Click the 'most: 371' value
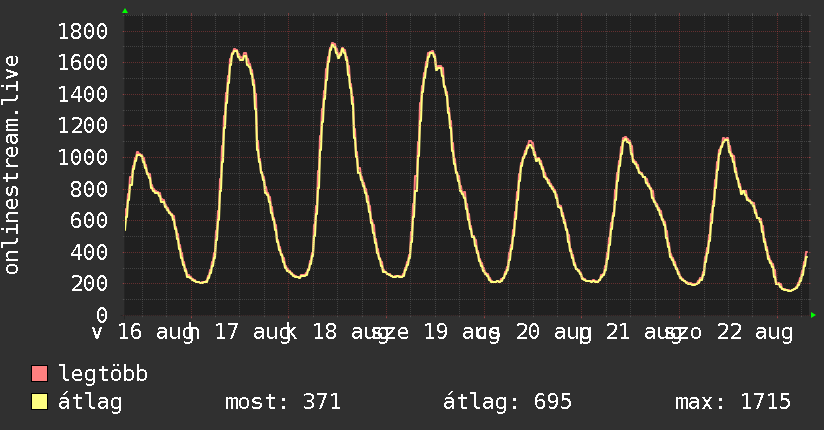The width and height of the screenshot is (824, 430). tap(283, 402)
